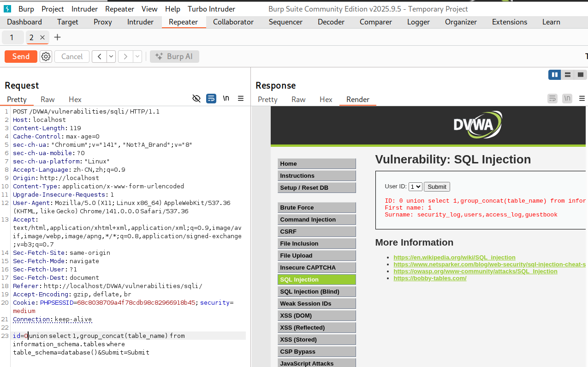Switch to the Comparer tab
Viewport: 588px width, 367px height.
(376, 22)
